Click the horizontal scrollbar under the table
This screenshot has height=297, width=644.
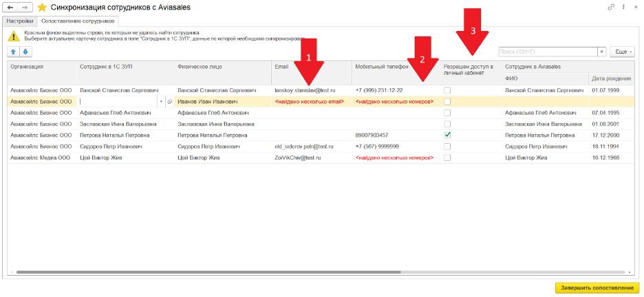(275, 272)
